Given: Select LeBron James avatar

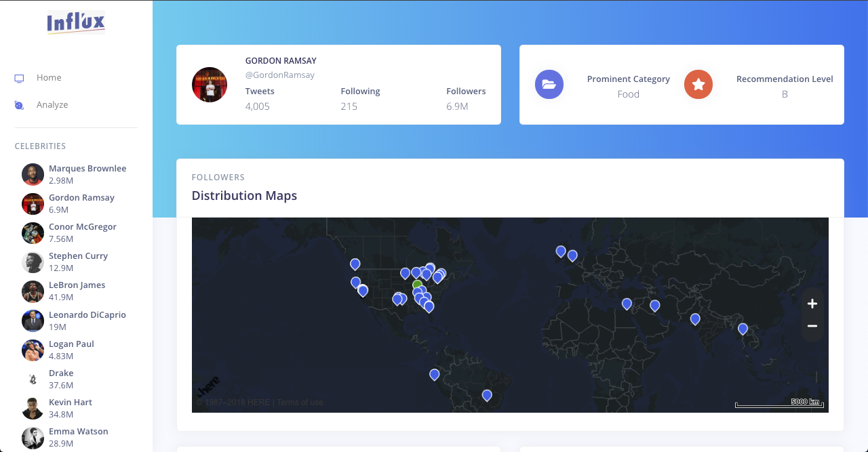Looking at the screenshot, I should [33, 291].
